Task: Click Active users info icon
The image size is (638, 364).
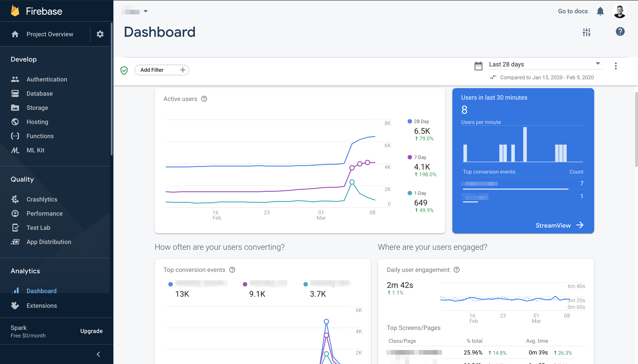Action: tap(204, 99)
